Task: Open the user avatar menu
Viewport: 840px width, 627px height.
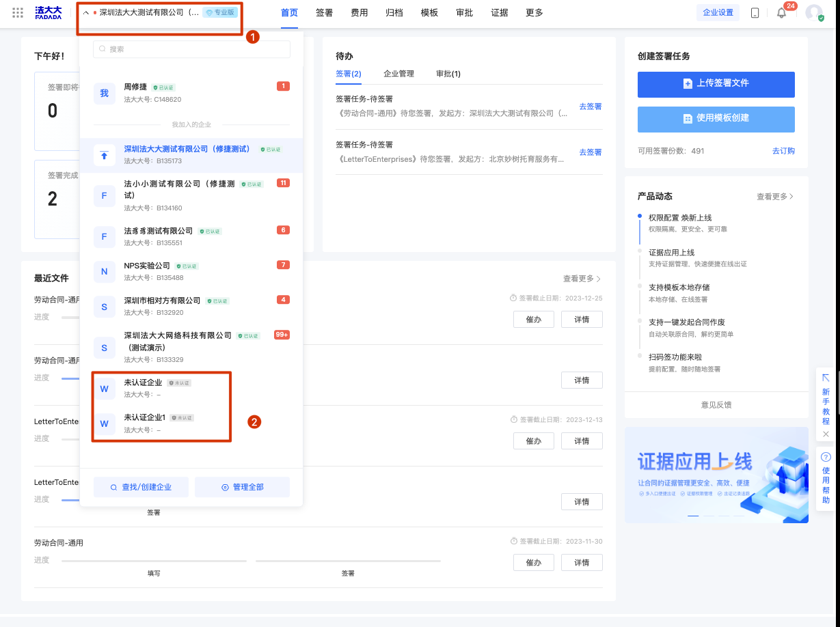Action: pyautogui.click(x=814, y=13)
